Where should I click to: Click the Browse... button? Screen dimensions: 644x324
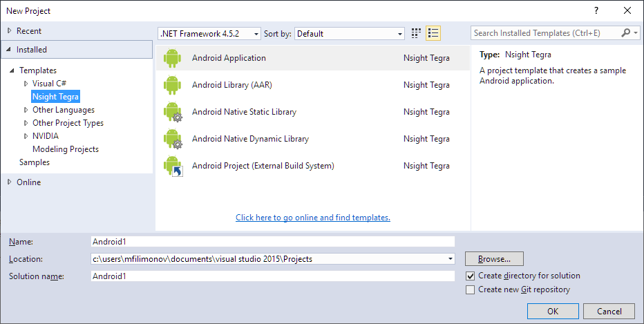point(494,259)
